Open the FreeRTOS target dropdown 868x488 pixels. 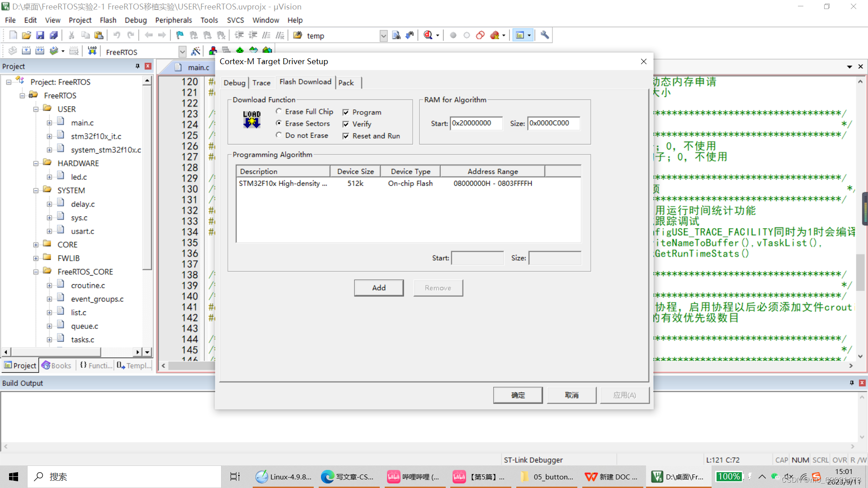[182, 52]
